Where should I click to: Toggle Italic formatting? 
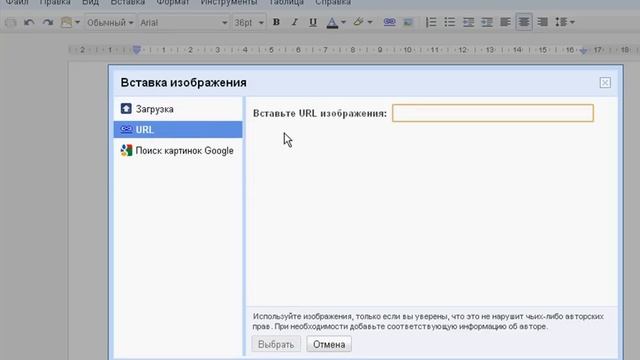(294, 22)
